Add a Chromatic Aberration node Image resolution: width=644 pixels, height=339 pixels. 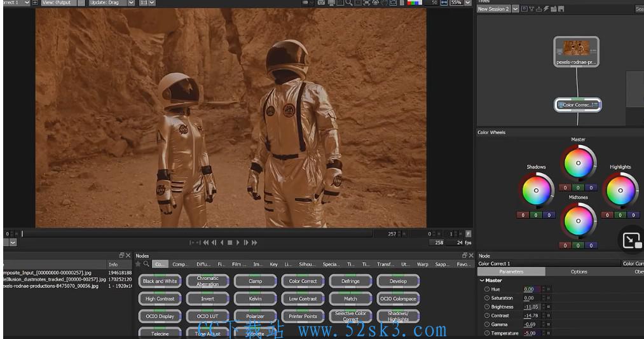[207, 281]
